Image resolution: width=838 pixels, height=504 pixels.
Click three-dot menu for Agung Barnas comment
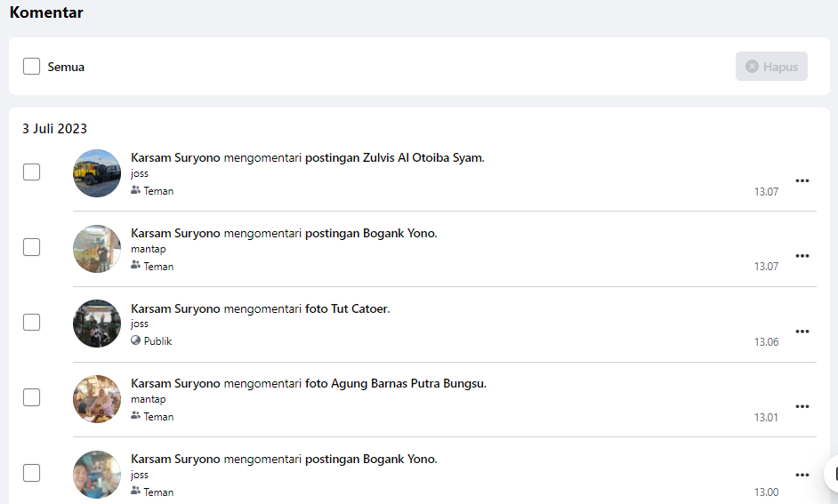point(802,407)
